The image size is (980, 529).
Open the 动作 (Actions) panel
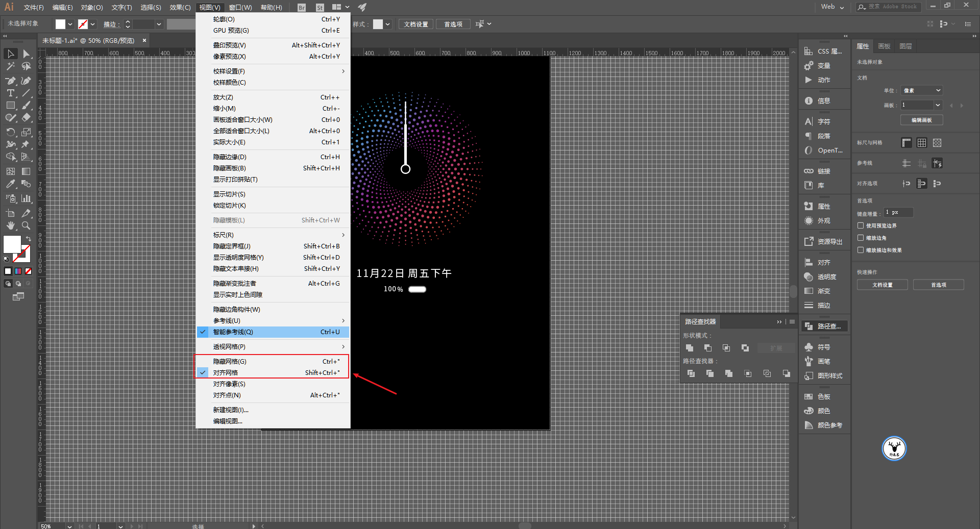(x=824, y=80)
